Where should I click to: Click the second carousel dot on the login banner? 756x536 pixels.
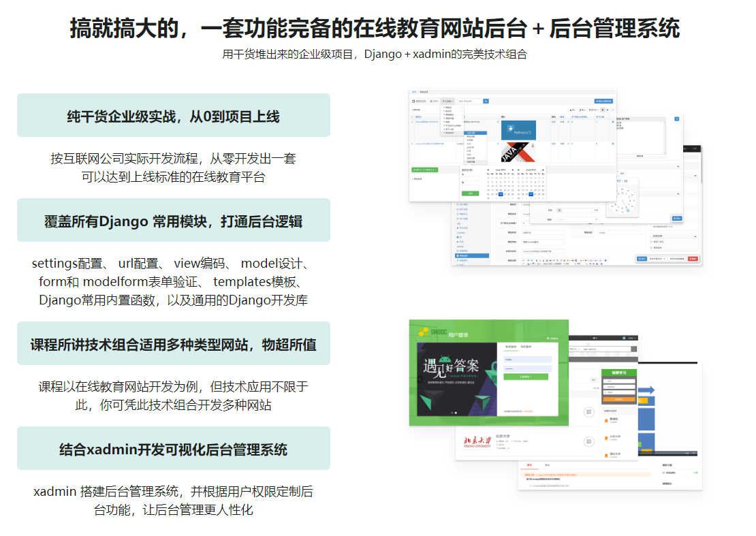point(455,411)
